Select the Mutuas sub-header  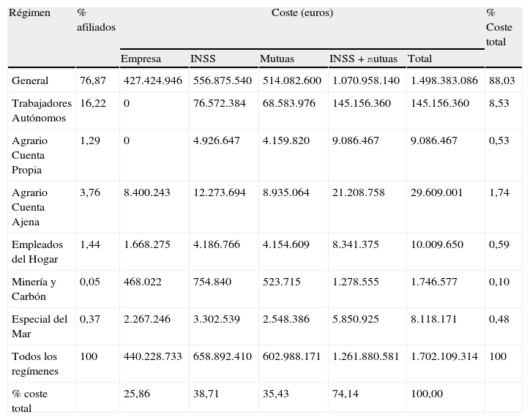(276, 59)
